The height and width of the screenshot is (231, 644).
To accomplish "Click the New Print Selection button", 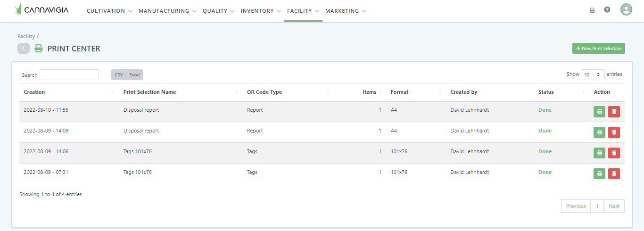I will coord(598,48).
